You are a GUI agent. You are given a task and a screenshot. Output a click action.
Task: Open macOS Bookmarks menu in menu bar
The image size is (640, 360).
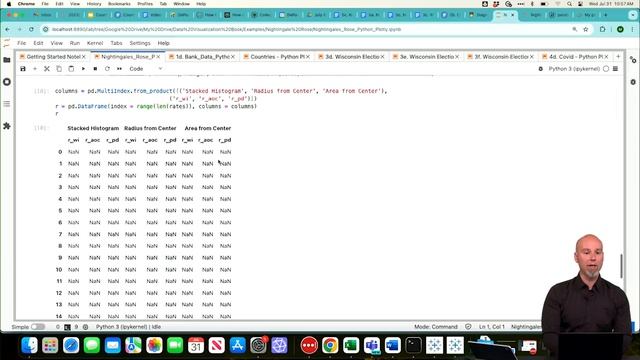coord(119,4)
